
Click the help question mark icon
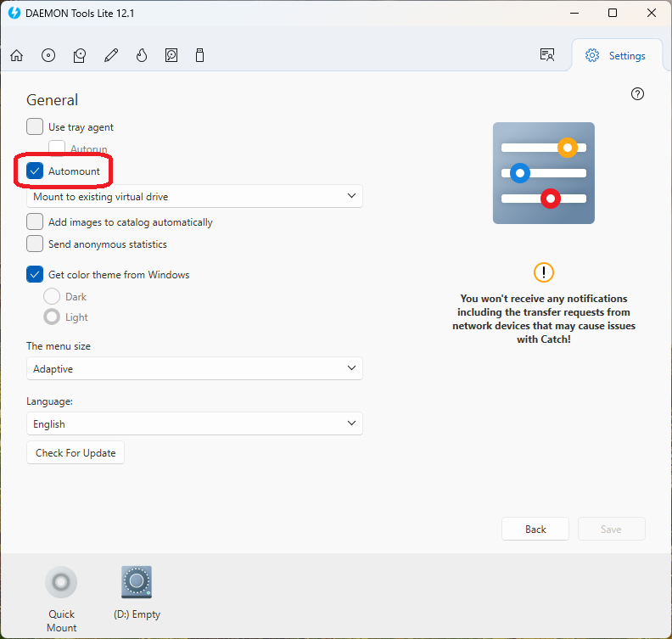[637, 94]
